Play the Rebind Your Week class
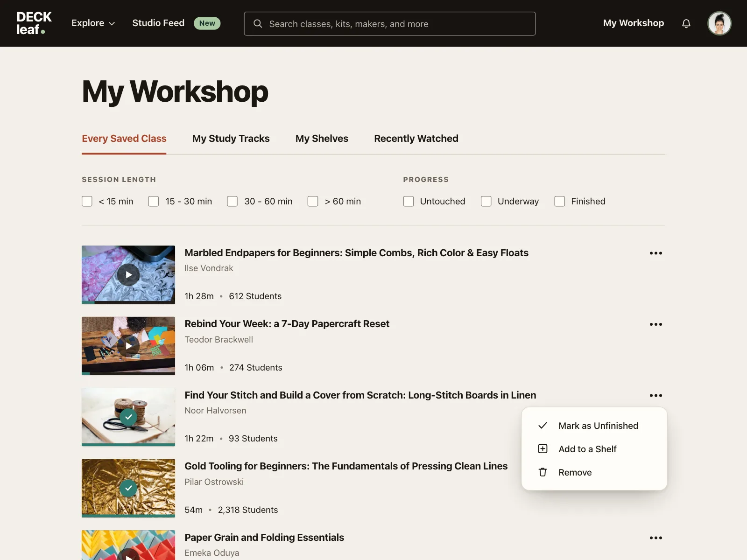 (128, 346)
